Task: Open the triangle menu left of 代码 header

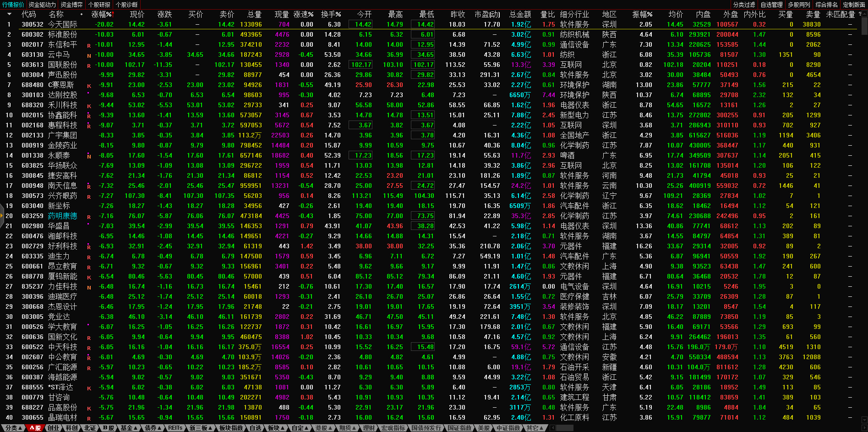Action: pos(9,14)
